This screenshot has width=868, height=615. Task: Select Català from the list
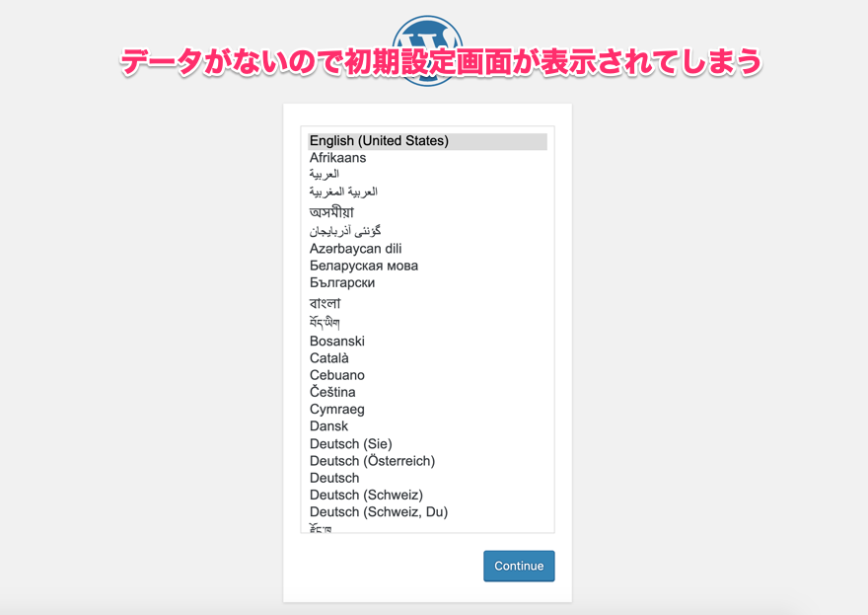tap(328, 358)
